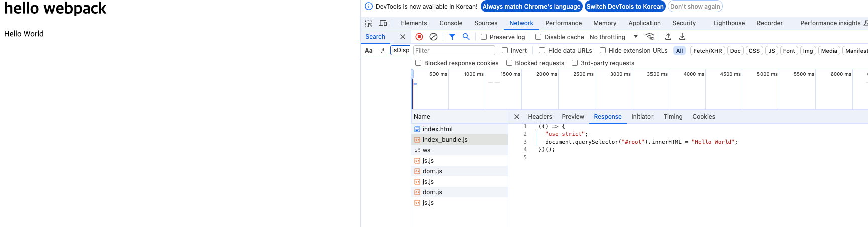Viewport: 868px width, 227px height.
Task: Select index_bundle.js in request list
Action: (460, 140)
